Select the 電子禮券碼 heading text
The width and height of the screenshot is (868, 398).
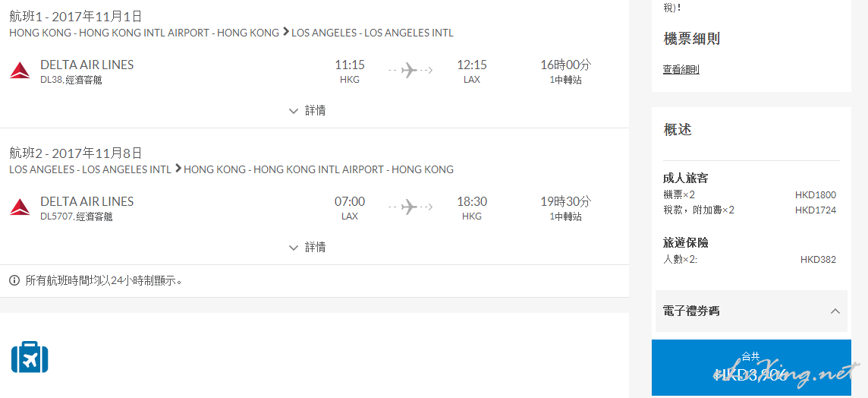[691, 311]
